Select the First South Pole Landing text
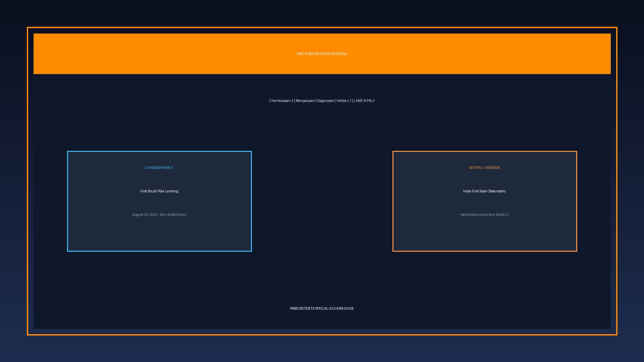 159,191
